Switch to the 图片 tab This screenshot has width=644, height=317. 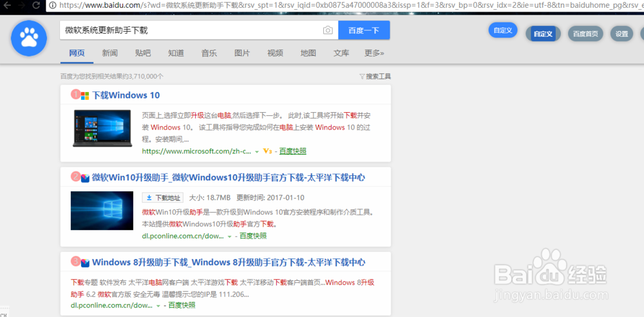click(242, 53)
